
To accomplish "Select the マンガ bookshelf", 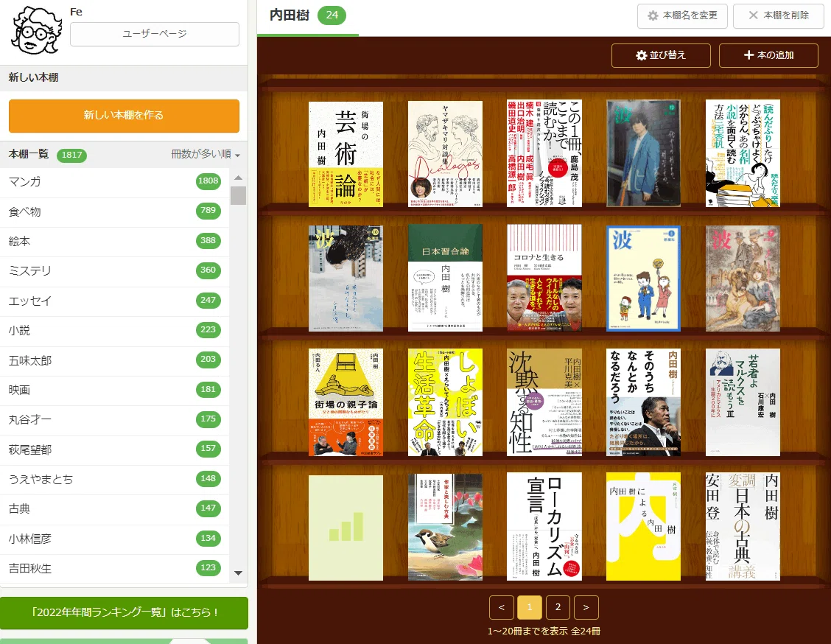I will coord(114,182).
